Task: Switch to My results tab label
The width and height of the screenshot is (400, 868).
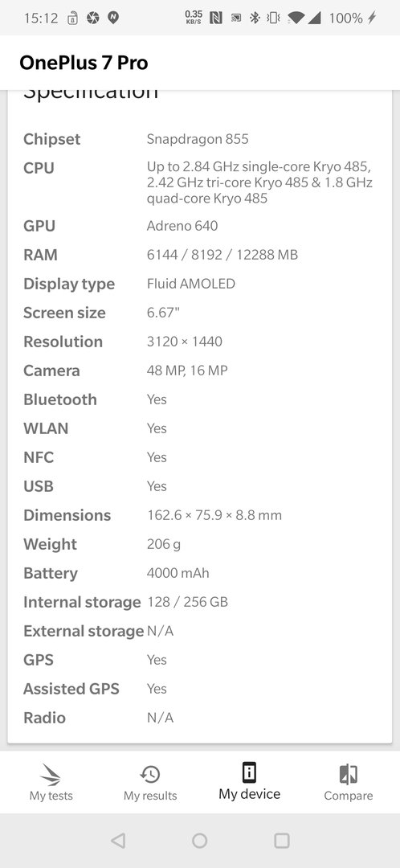Action: tap(150, 796)
